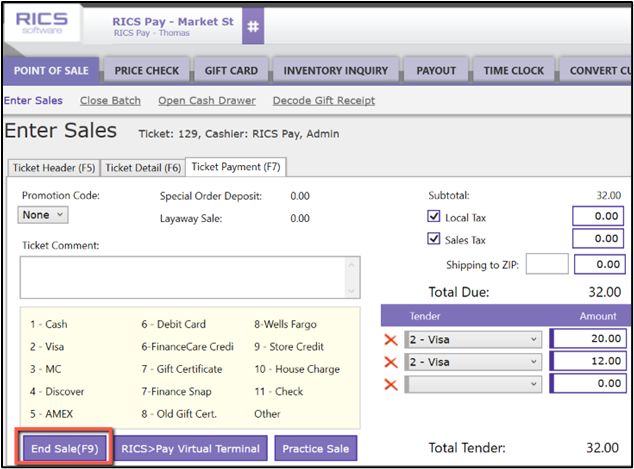This screenshot has height=469, width=634.
Task: Select '9 - Store Credit' tender option
Action: point(289,346)
